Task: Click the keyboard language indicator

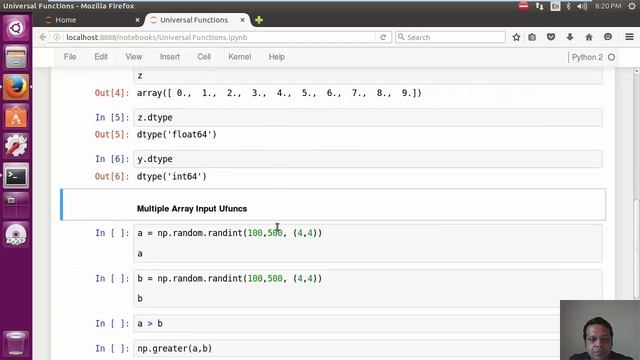Action: click(555, 6)
